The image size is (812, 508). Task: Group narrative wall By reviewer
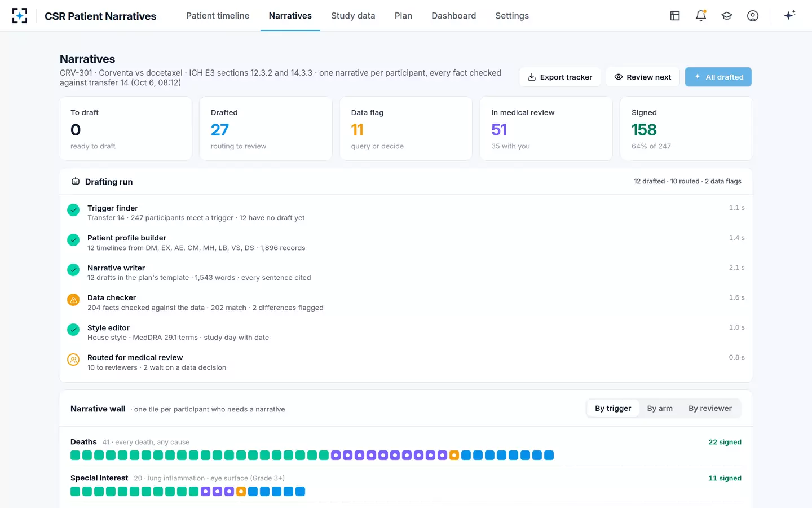[710, 408]
